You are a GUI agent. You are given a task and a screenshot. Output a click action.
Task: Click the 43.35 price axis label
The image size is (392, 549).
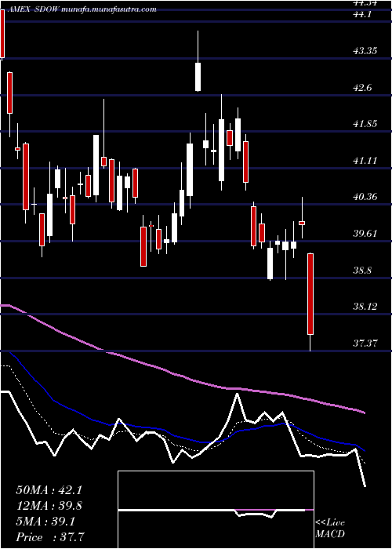(x=365, y=51)
